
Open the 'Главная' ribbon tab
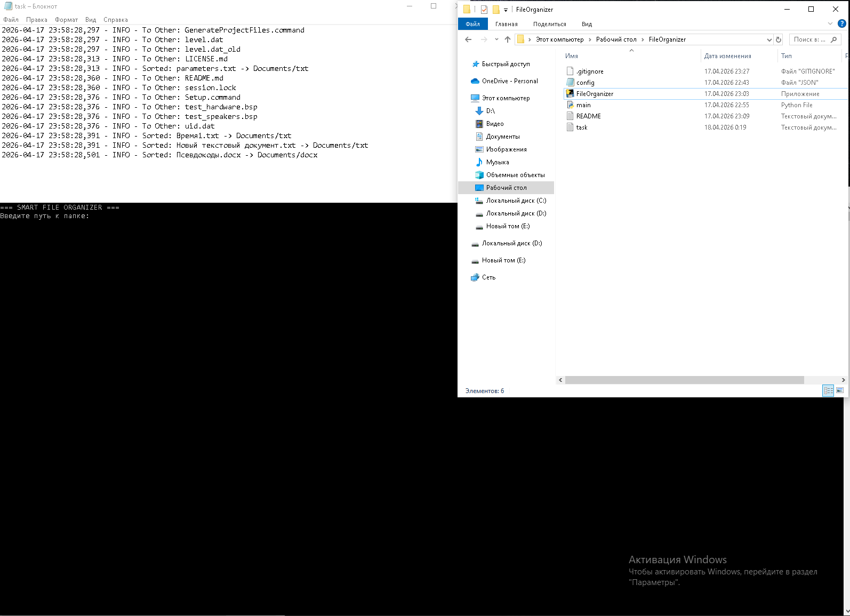pyautogui.click(x=507, y=24)
